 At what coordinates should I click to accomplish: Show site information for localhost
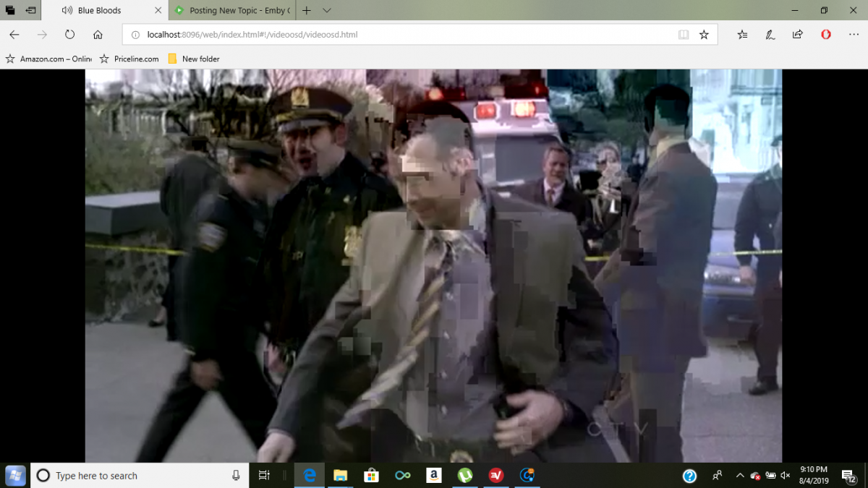pos(135,35)
